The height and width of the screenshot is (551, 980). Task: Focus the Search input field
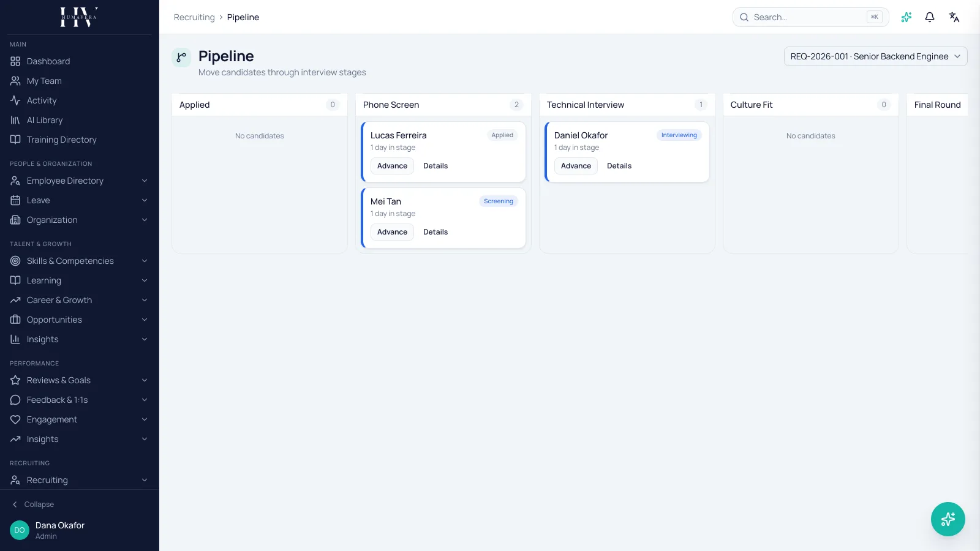click(x=810, y=17)
